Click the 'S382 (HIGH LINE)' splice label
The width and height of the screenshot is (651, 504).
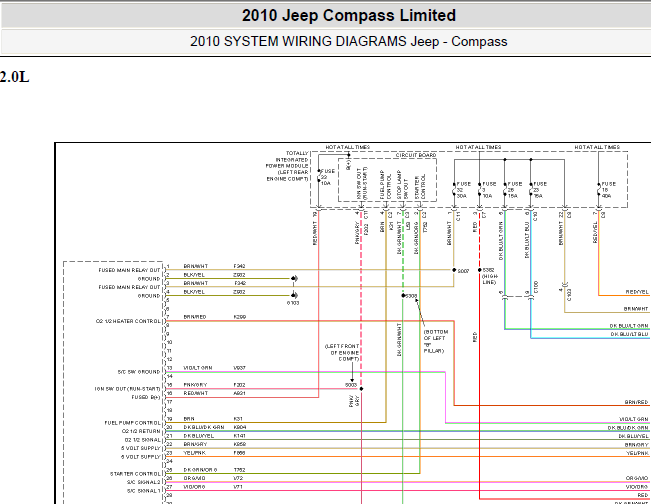[488, 276]
